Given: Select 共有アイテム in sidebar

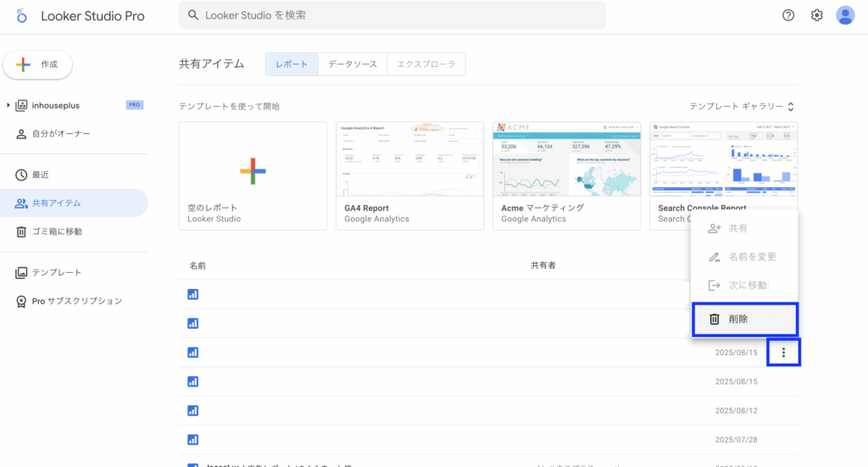Looking at the screenshot, I should click(75, 203).
